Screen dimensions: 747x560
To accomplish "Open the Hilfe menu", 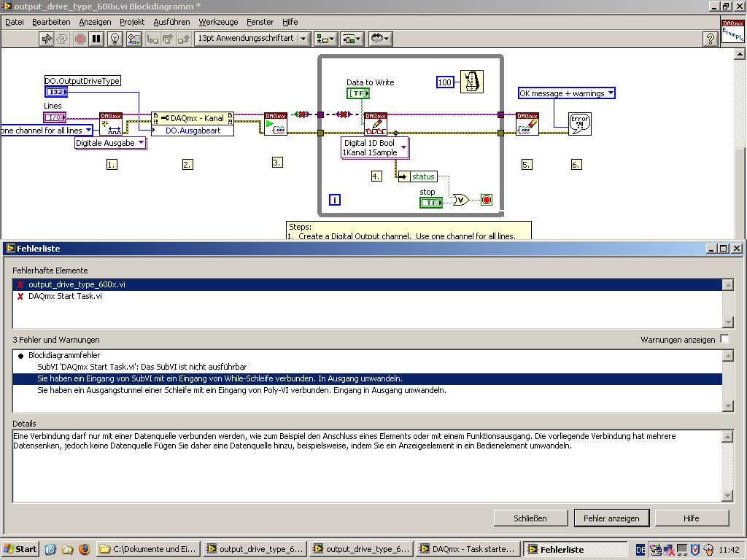I will pos(290,22).
